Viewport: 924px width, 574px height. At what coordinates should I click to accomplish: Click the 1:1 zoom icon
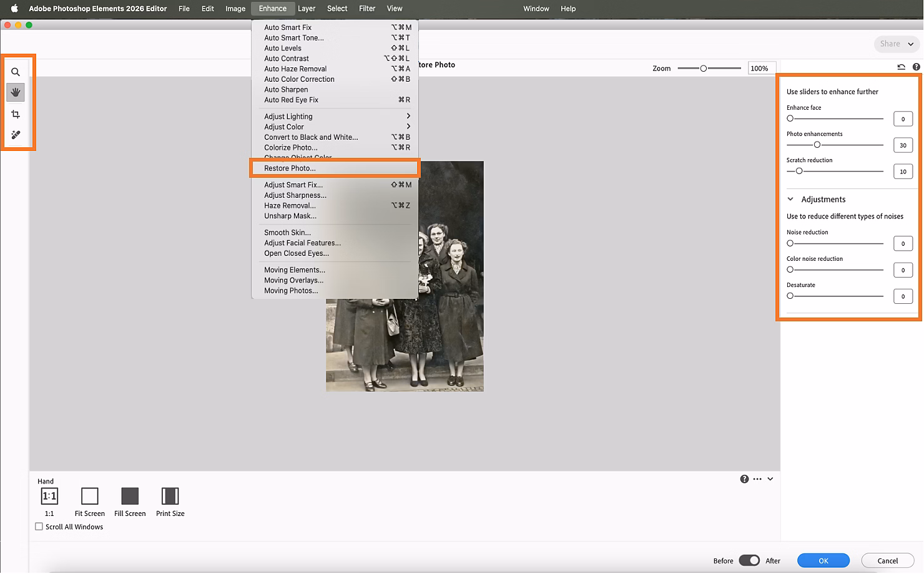point(49,496)
